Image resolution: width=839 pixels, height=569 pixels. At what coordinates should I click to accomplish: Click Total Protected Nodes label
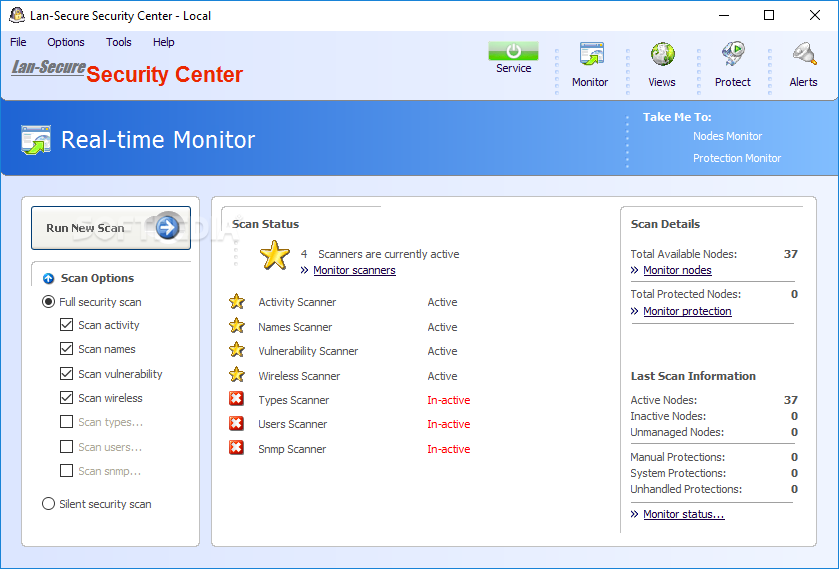coord(685,294)
